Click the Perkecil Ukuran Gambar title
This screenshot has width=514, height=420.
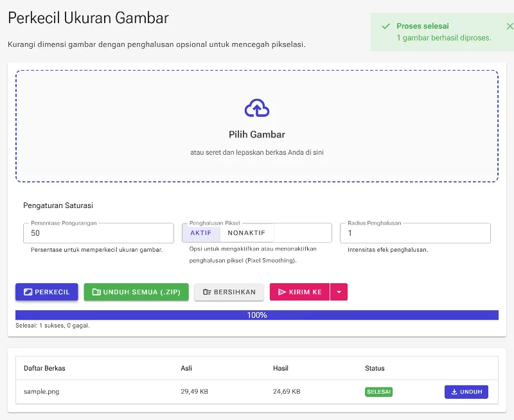click(88, 18)
